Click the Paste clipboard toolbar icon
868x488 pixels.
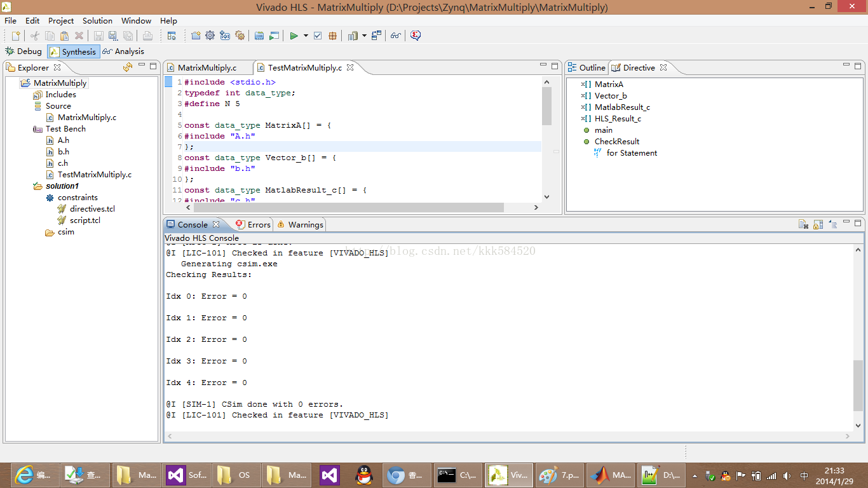pos(64,36)
